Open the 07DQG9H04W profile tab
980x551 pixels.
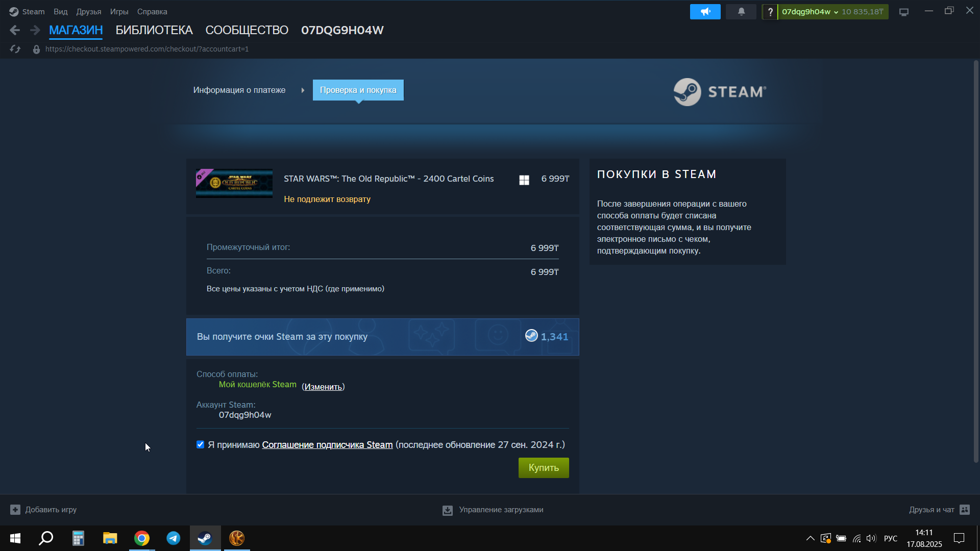[342, 31]
